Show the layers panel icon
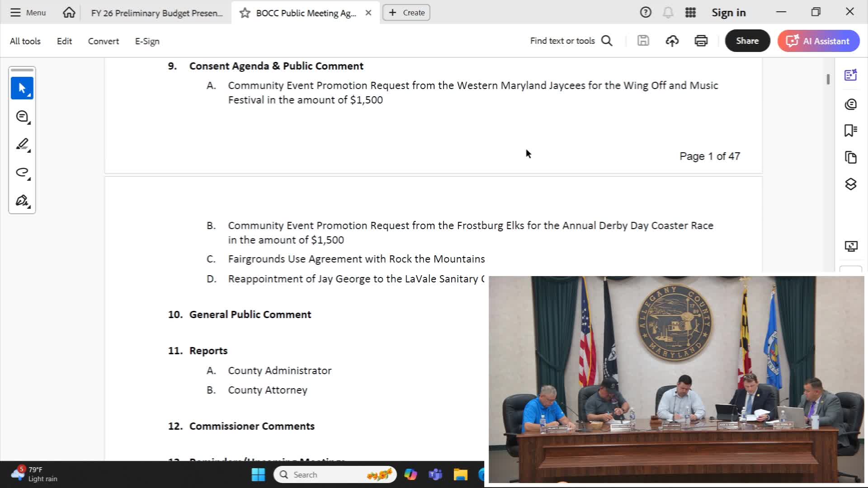 click(850, 184)
